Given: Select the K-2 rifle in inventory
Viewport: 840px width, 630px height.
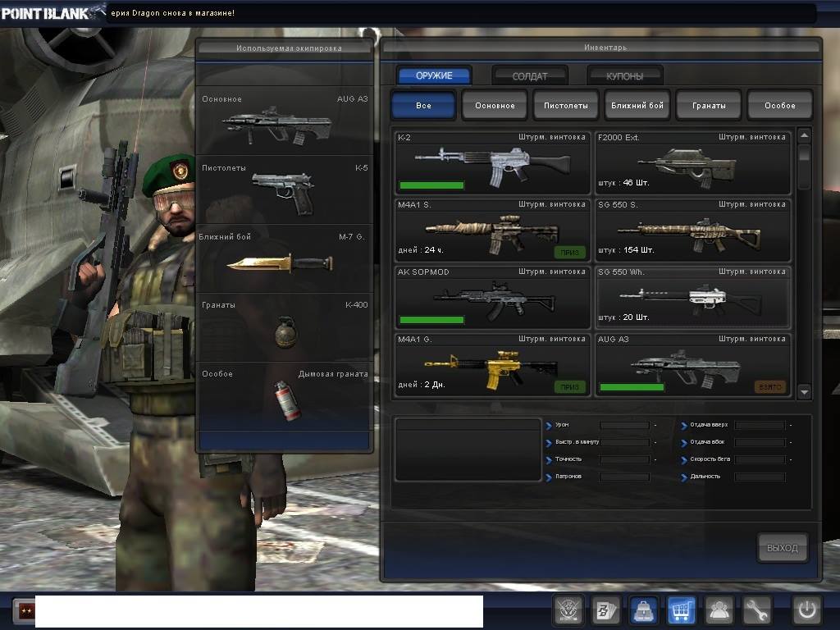Looking at the screenshot, I should [x=492, y=162].
